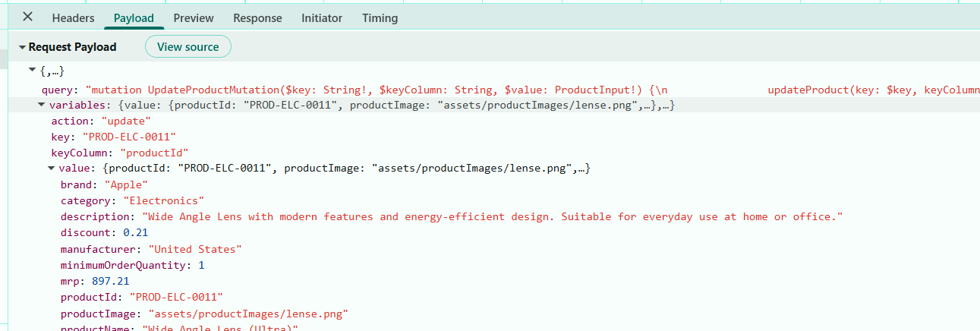
Task: Collapse the Request Payload section
Action: point(23,47)
